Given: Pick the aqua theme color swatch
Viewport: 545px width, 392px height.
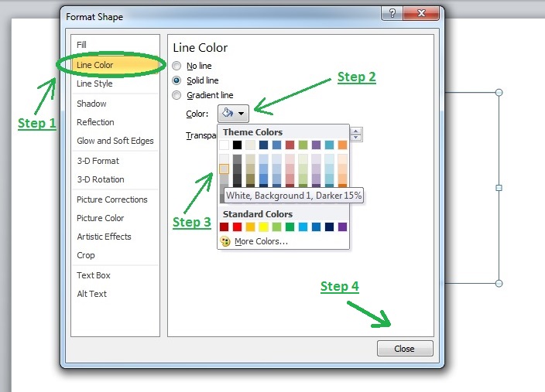Looking at the screenshot, I should pyautogui.click(x=330, y=145).
